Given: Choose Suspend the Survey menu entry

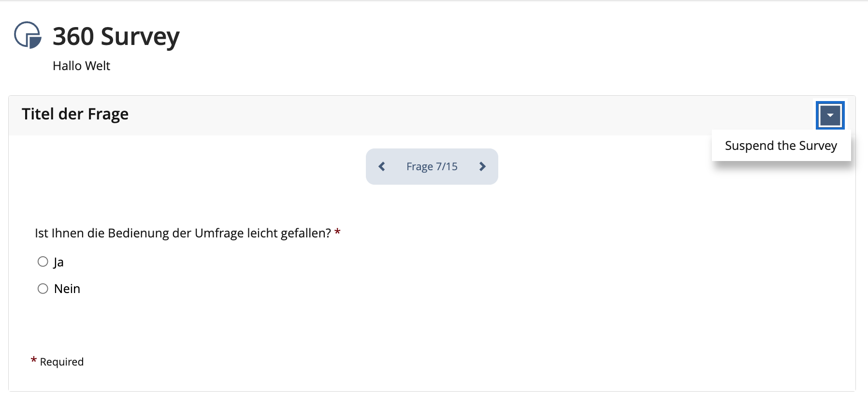Looking at the screenshot, I should (x=781, y=146).
